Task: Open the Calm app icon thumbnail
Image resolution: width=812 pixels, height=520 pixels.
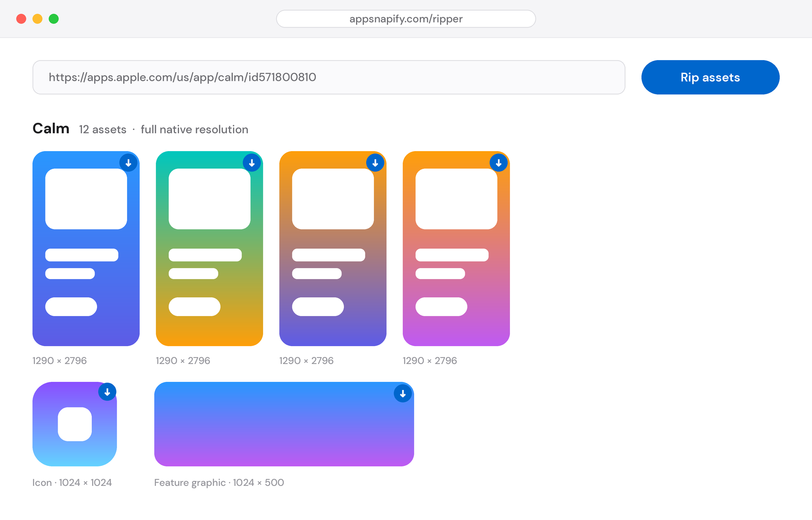Action: 75,424
